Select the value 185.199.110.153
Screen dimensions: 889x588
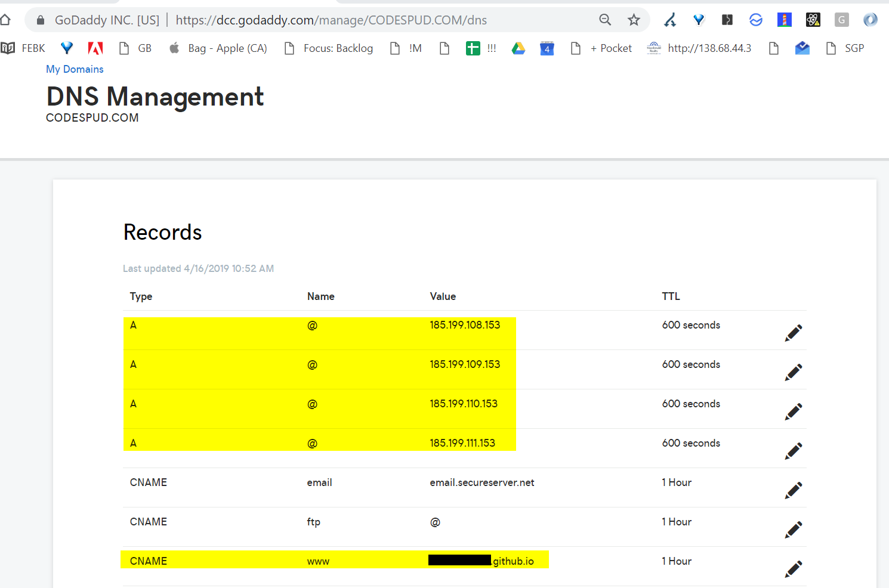[x=464, y=404]
